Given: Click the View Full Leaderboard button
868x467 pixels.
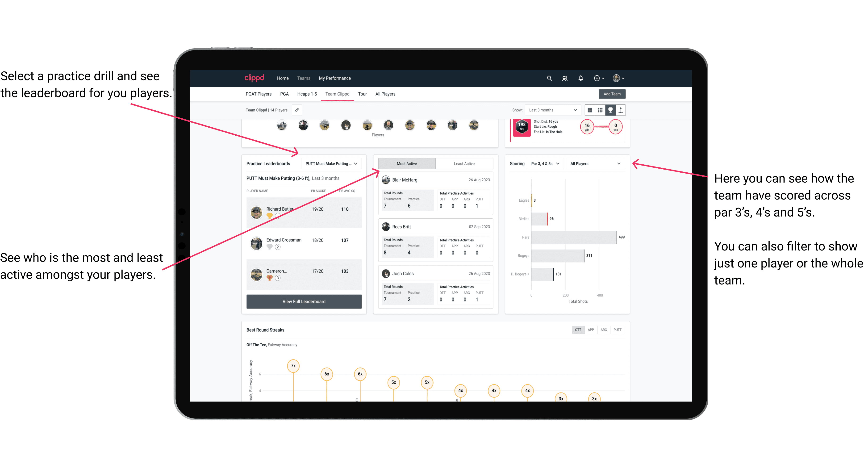Looking at the screenshot, I should point(304,301).
